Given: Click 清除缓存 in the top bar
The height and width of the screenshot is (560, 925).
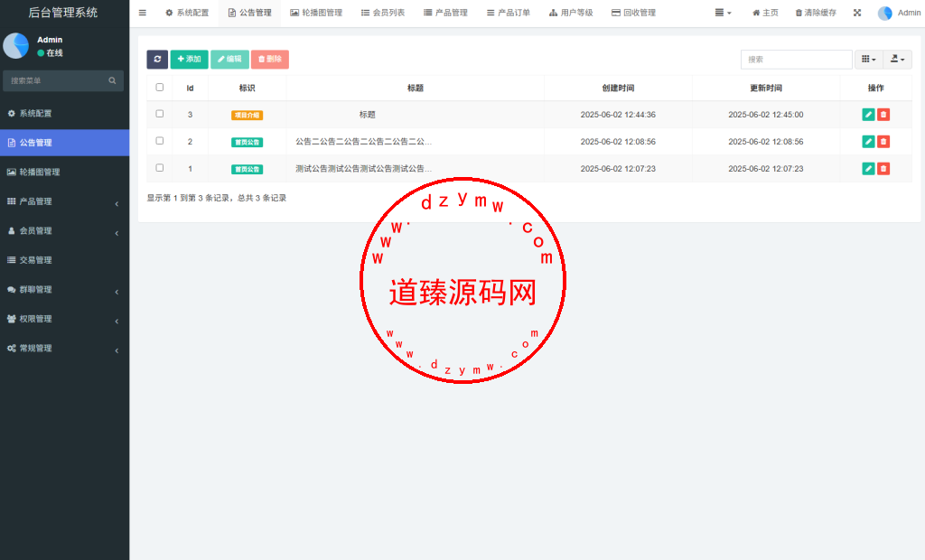Looking at the screenshot, I should 816,13.
